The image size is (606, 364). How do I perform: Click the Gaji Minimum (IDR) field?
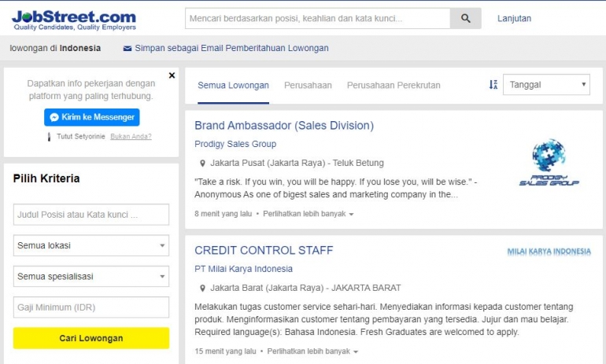[91, 307]
